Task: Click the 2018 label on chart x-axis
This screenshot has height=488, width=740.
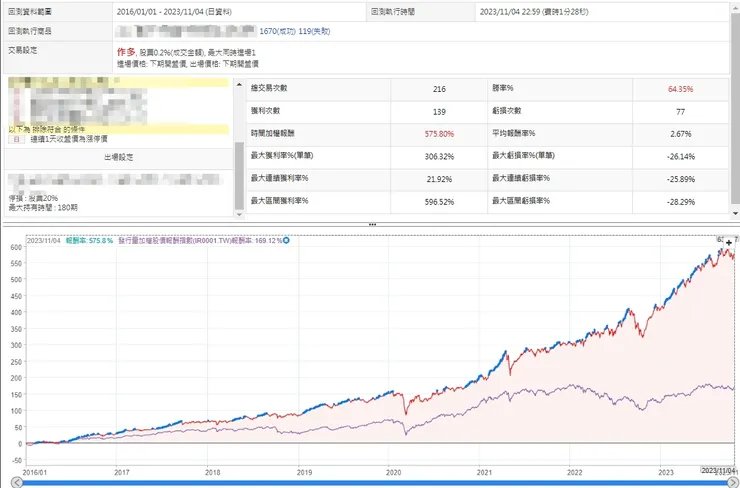Action: (212, 472)
